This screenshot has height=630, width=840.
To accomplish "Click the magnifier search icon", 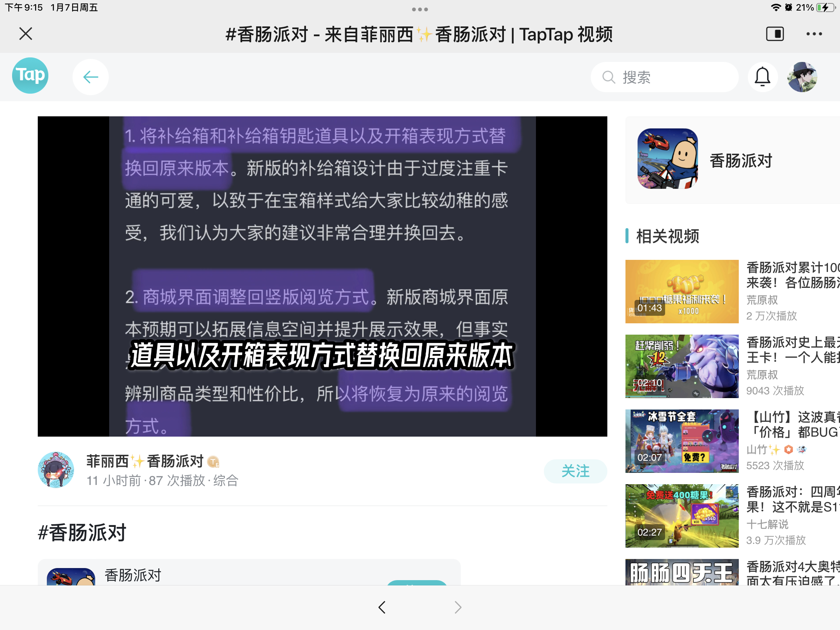I will tap(608, 77).
